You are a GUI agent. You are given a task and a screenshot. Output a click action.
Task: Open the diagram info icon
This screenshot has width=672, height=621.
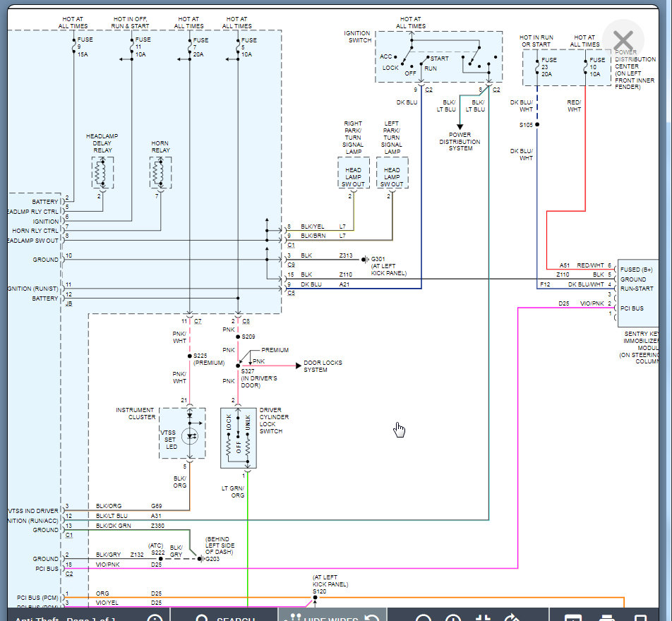point(155,618)
